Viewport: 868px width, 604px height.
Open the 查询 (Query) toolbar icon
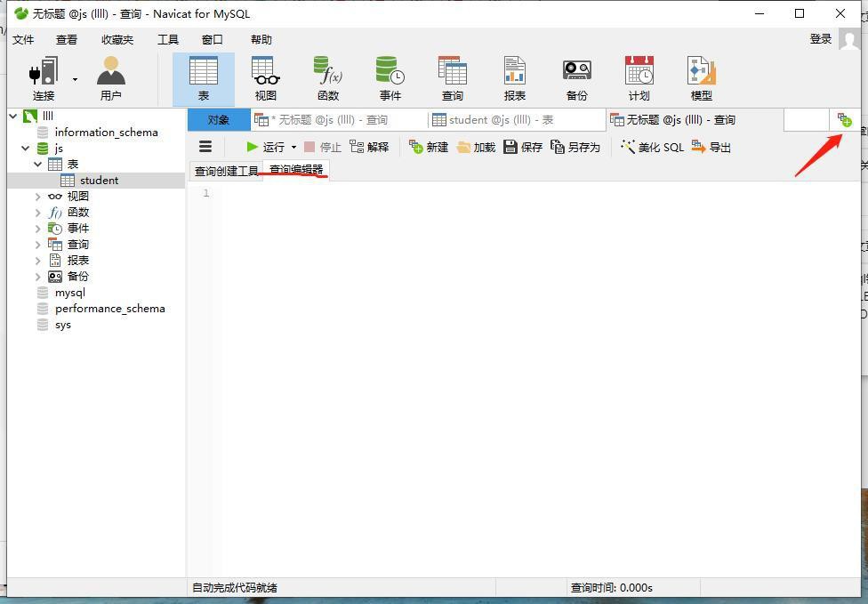tap(453, 78)
